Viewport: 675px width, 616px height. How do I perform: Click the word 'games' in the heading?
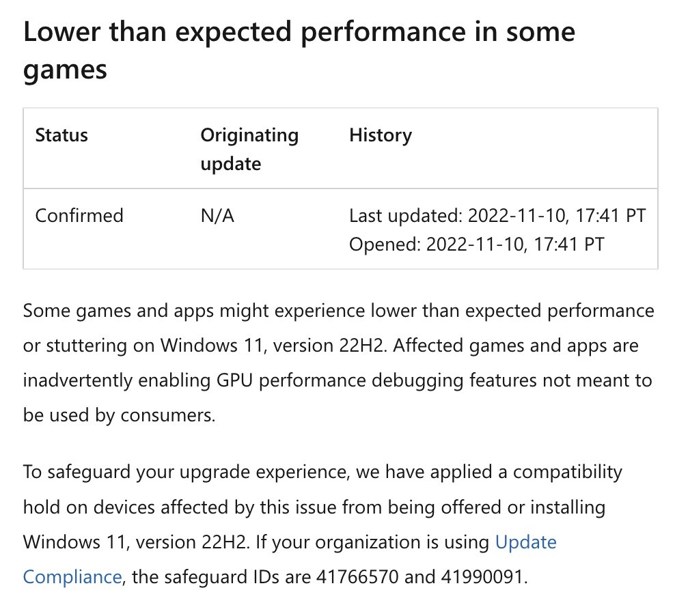[x=65, y=69]
